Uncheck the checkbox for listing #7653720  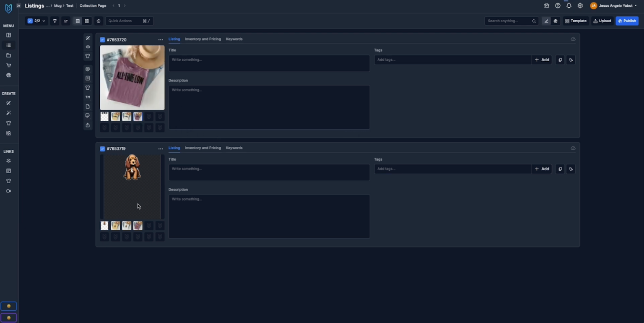[102, 40]
